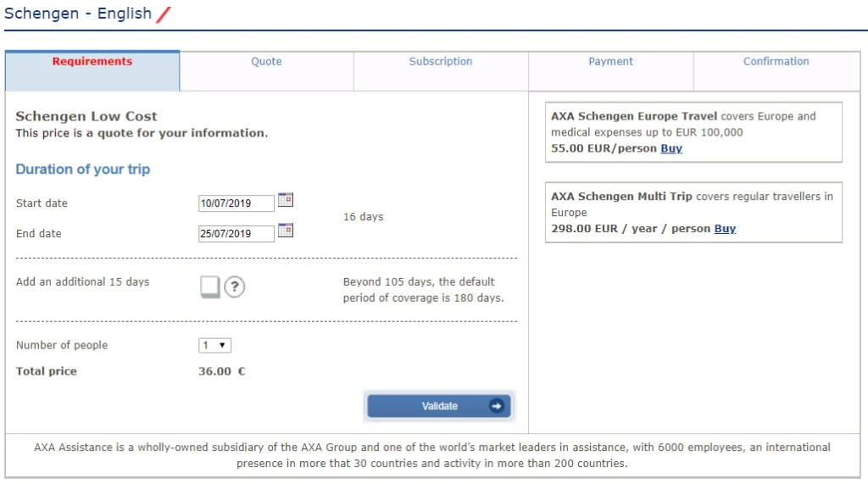Click Buy for AXA Schengen Europe Travel
868x484 pixels.
point(671,148)
